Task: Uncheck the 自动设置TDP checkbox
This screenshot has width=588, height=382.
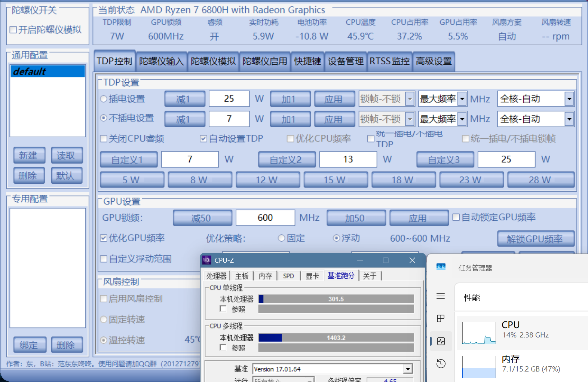Action: coord(203,138)
